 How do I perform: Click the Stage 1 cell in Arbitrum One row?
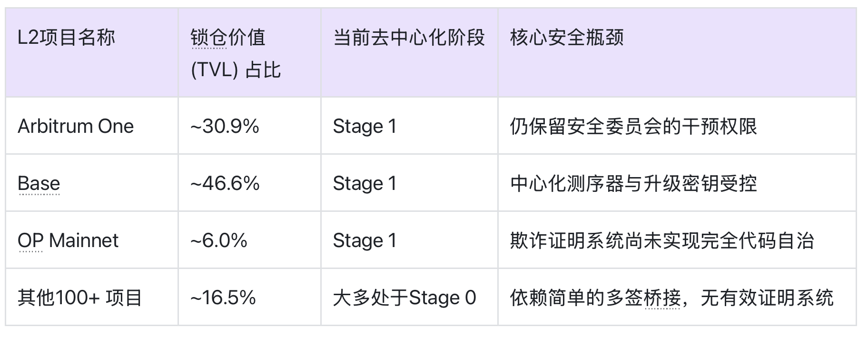365,126
